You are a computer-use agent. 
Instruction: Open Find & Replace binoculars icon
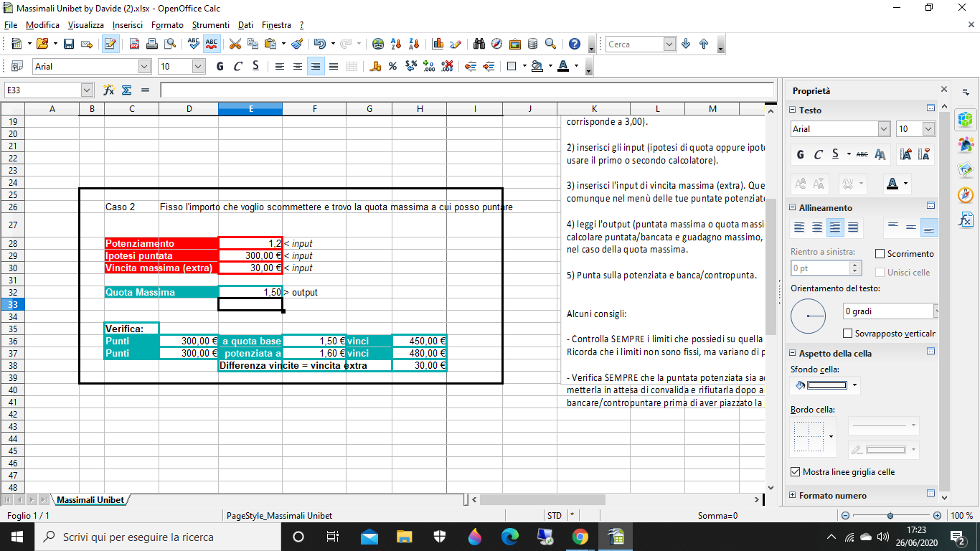coord(479,44)
